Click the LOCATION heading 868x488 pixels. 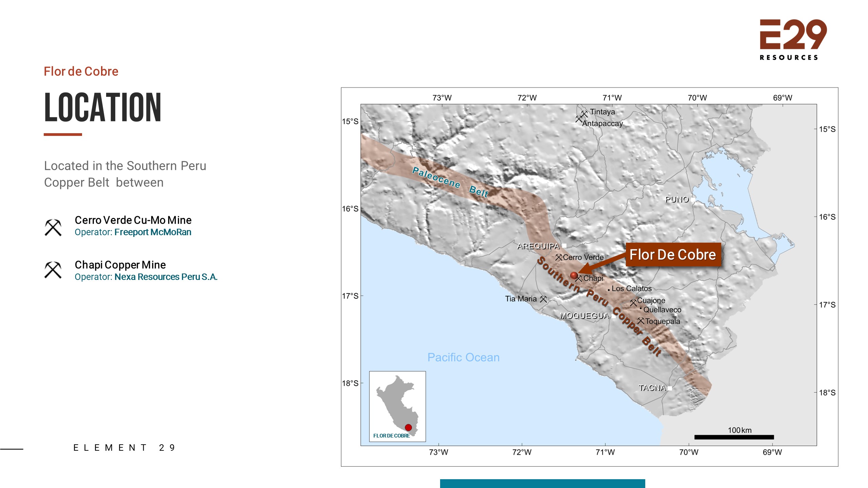pos(103,107)
